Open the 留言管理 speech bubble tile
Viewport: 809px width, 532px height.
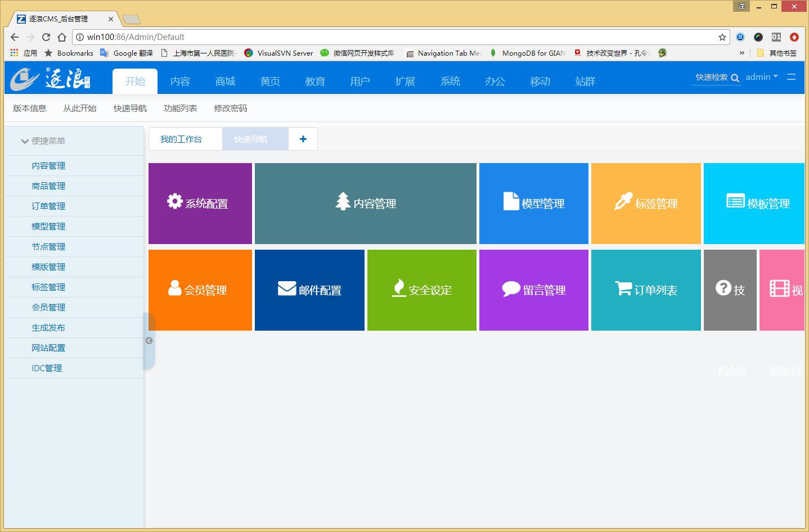pos(534,290)
